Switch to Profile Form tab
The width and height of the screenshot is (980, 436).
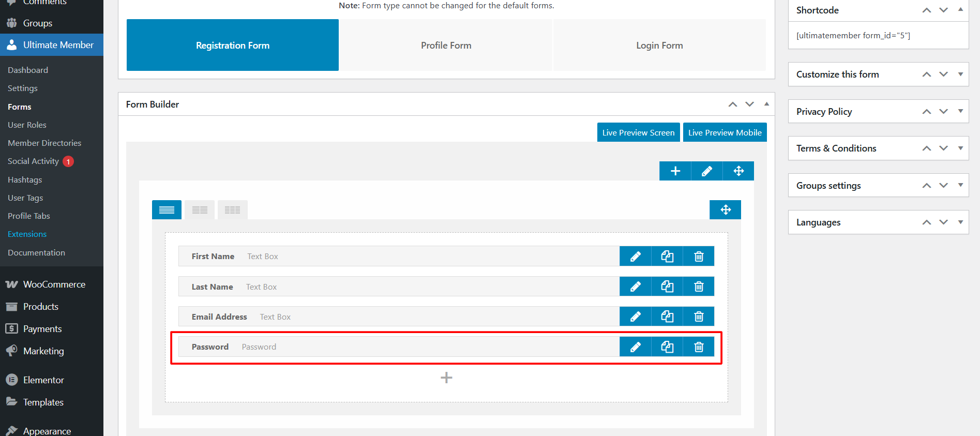pyautogui.click(x=446, y=45)
